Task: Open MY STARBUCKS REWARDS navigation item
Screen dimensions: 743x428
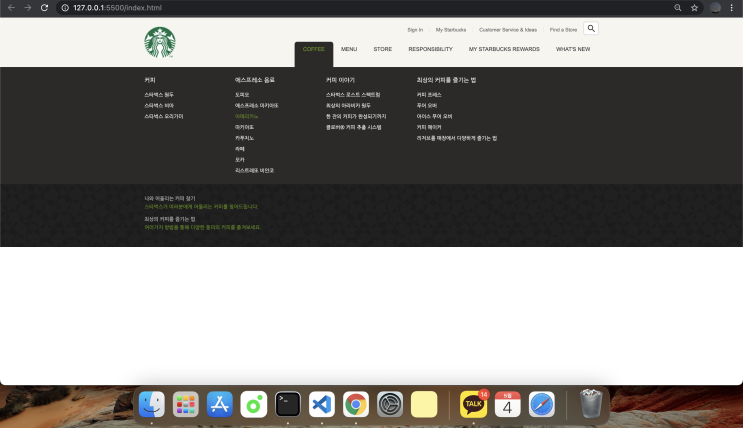Action: 504,49
